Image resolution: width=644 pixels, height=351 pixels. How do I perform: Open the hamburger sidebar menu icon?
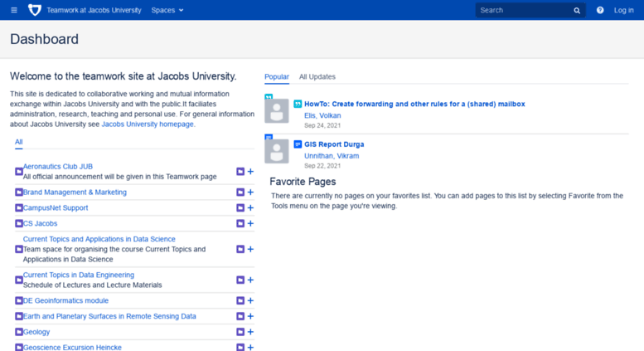click(14, 10)
